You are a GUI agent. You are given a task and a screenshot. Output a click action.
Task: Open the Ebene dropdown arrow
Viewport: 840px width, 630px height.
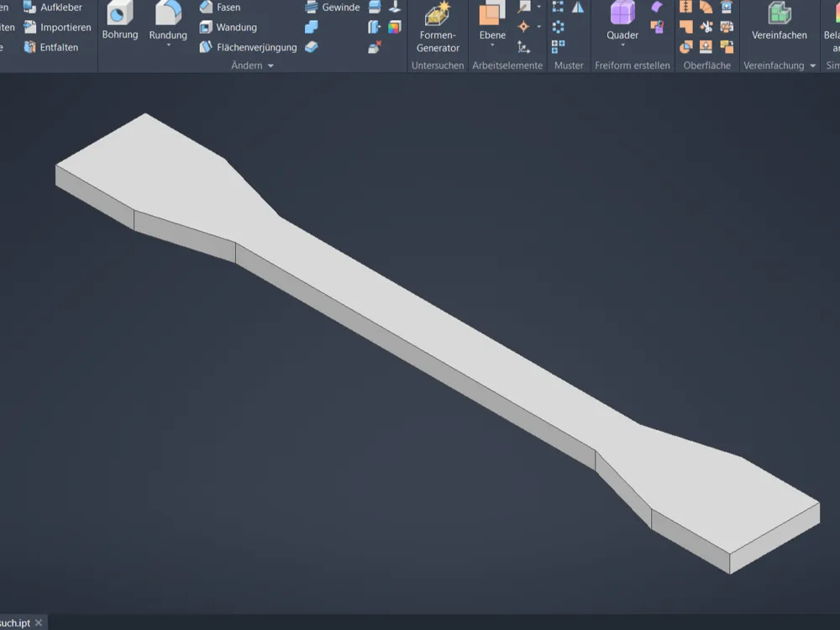pyautogui.click(x=492, y=45)
